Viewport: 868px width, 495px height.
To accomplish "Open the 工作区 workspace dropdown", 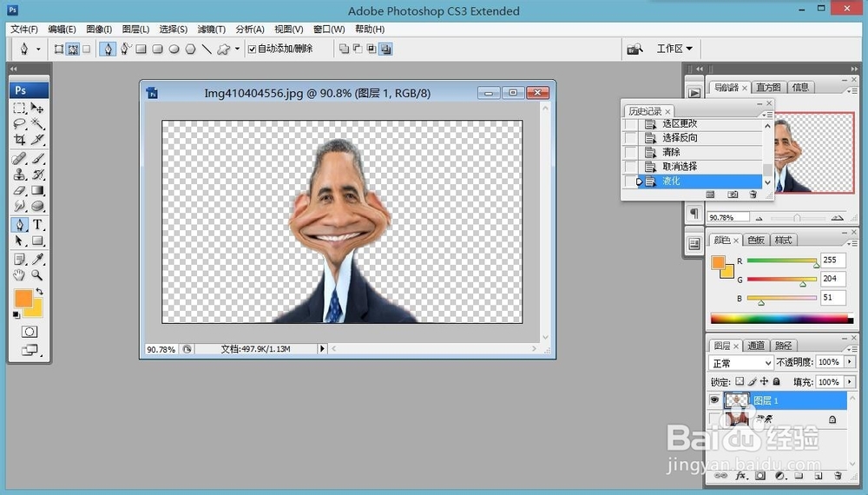I will 674,49.
